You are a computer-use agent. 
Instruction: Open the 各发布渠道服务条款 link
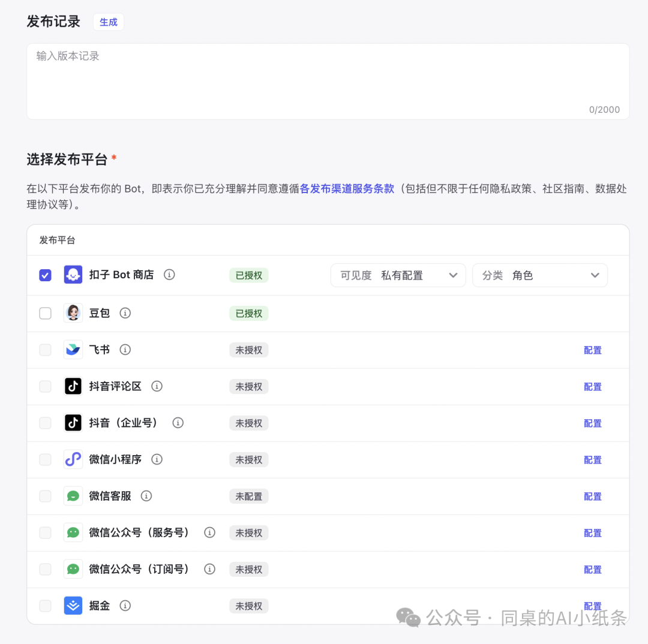347,188
